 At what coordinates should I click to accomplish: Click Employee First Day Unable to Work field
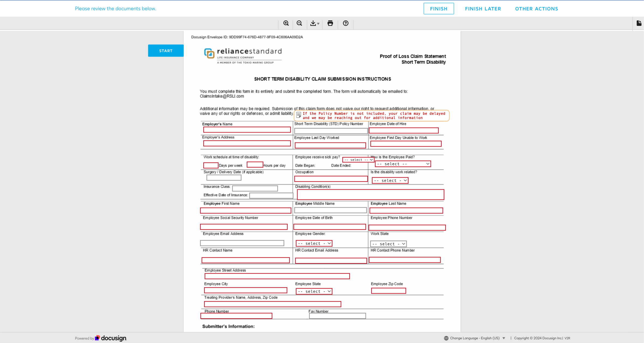tap(406, 144)
